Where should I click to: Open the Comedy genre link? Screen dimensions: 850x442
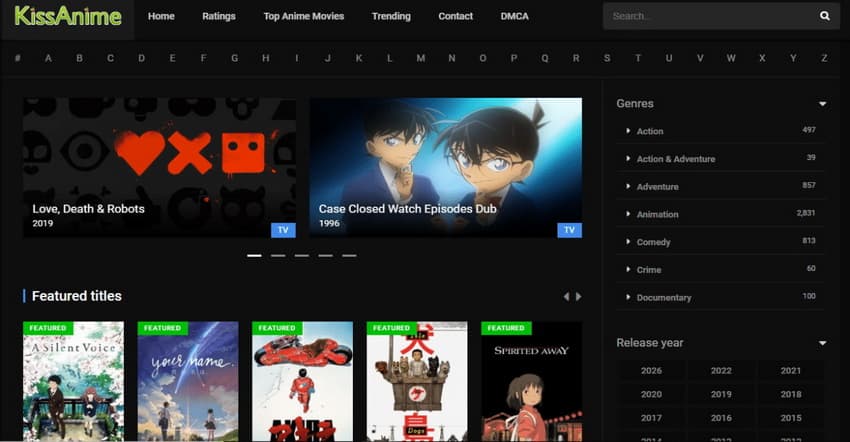(654, 242)
